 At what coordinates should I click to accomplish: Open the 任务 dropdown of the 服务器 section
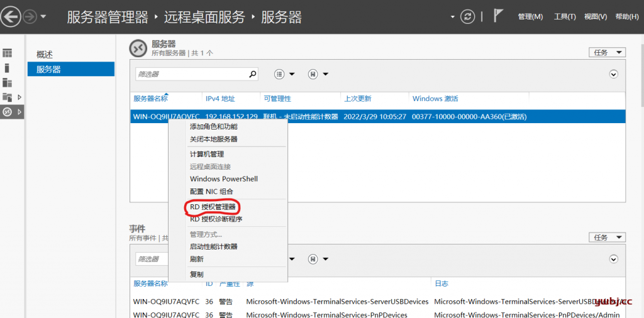point(607,53)
